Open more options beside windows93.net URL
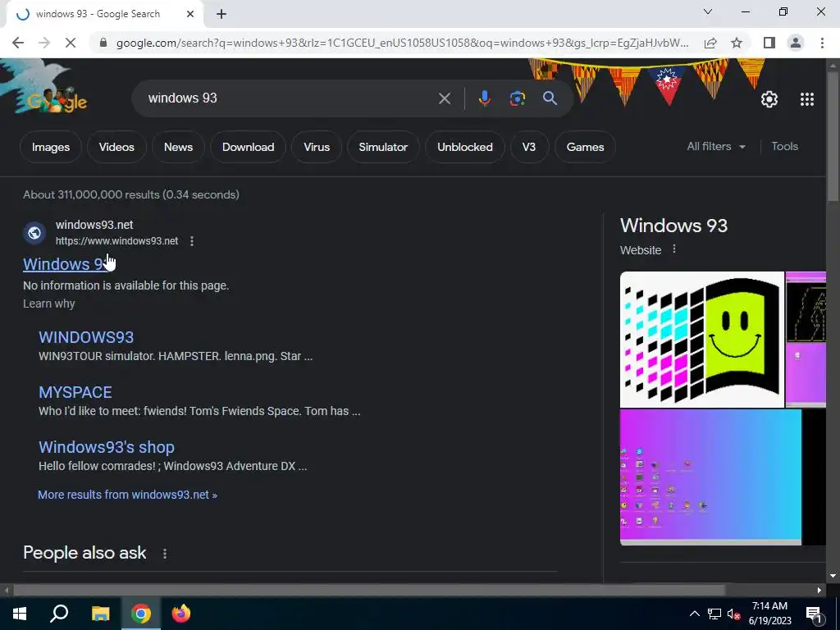This screenshot has width=840, height=630. [x=192, y=241]
